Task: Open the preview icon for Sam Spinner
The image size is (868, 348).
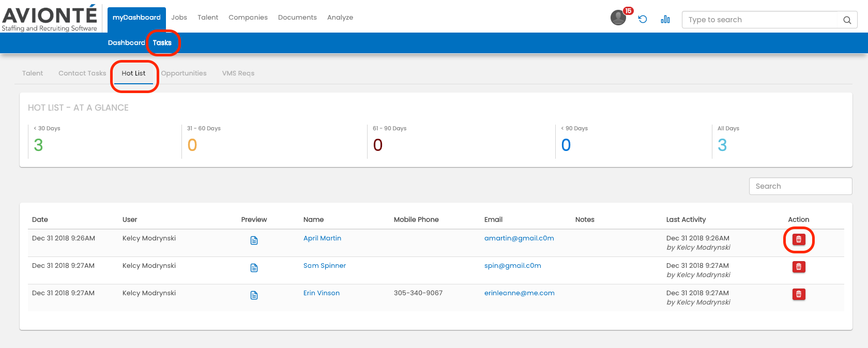Action: [254, 268]
